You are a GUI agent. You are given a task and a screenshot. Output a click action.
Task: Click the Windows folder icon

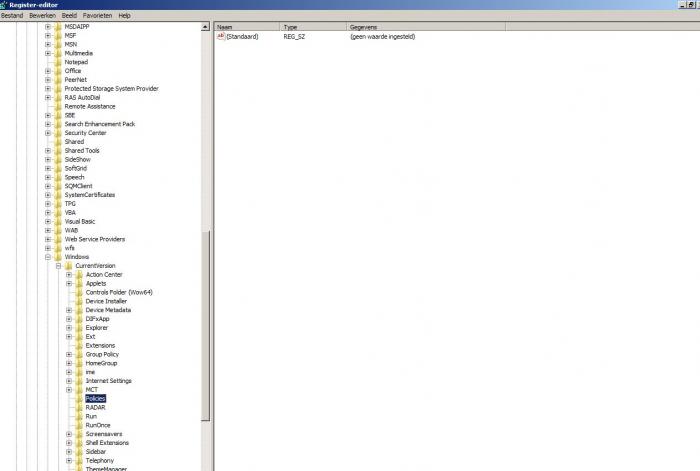pos(58,257)
